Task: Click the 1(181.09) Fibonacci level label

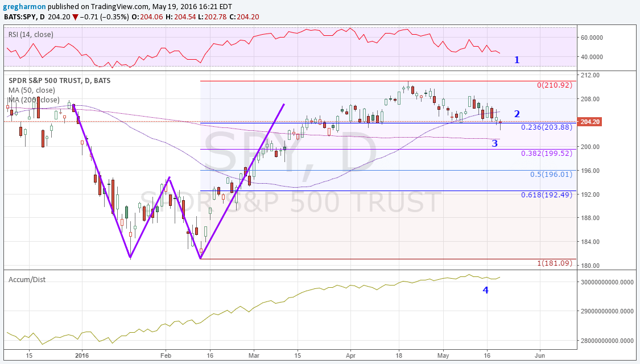Action: 554,263
